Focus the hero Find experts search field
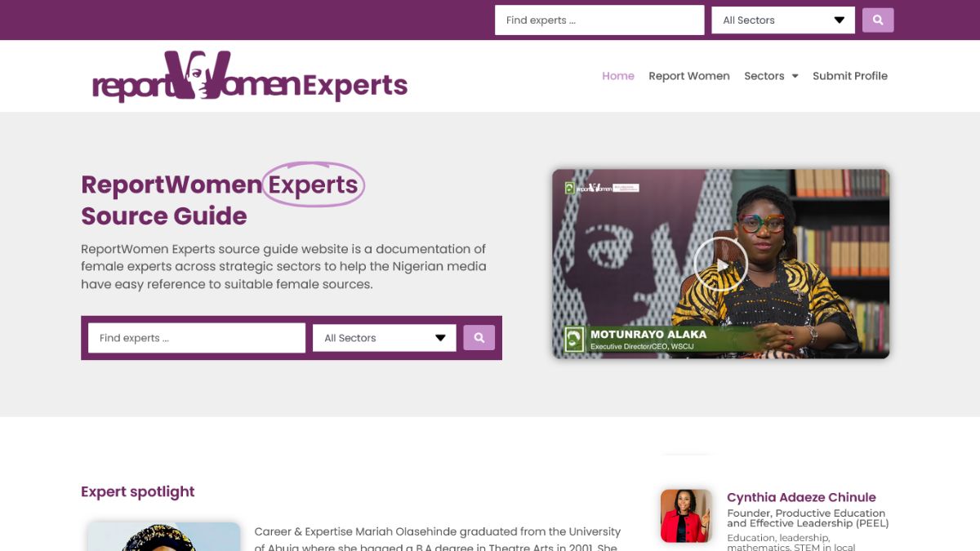The width and height of the screenshot is (980, 551). (197, 338)
